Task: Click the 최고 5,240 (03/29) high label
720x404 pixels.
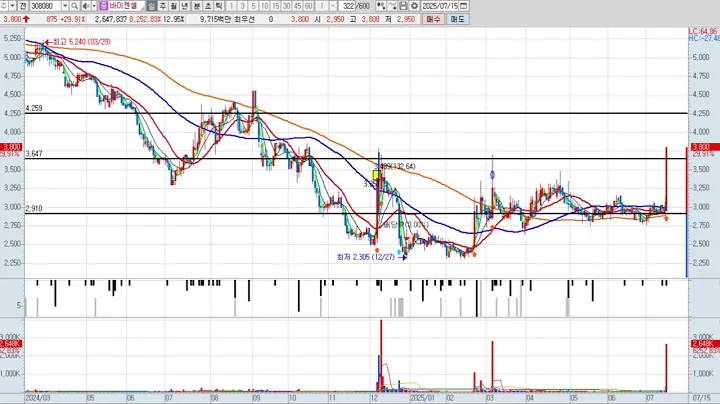Action: [81, 42]
